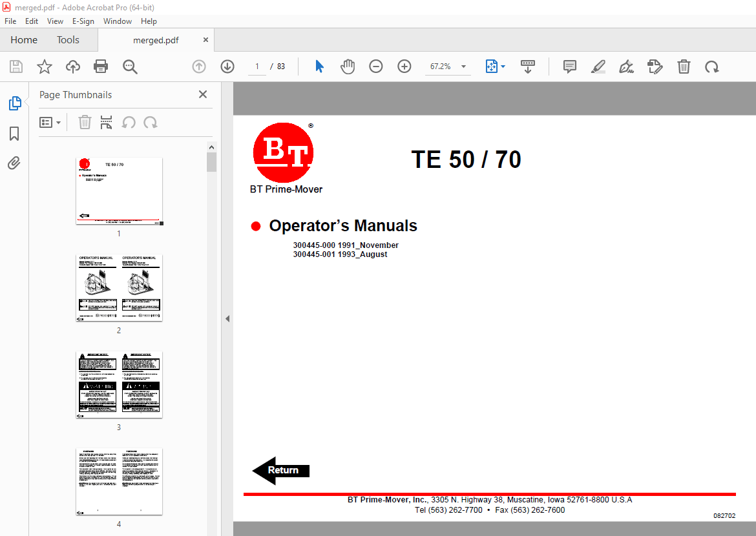Select page 1 thumbnail
This screenshot has height=536, width=756.
coord(119,191)
